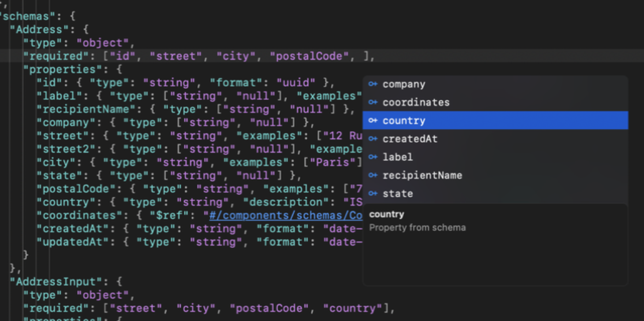644x321 pixels.
Task: Select the company suggestion in the popup
Action: 403,84
